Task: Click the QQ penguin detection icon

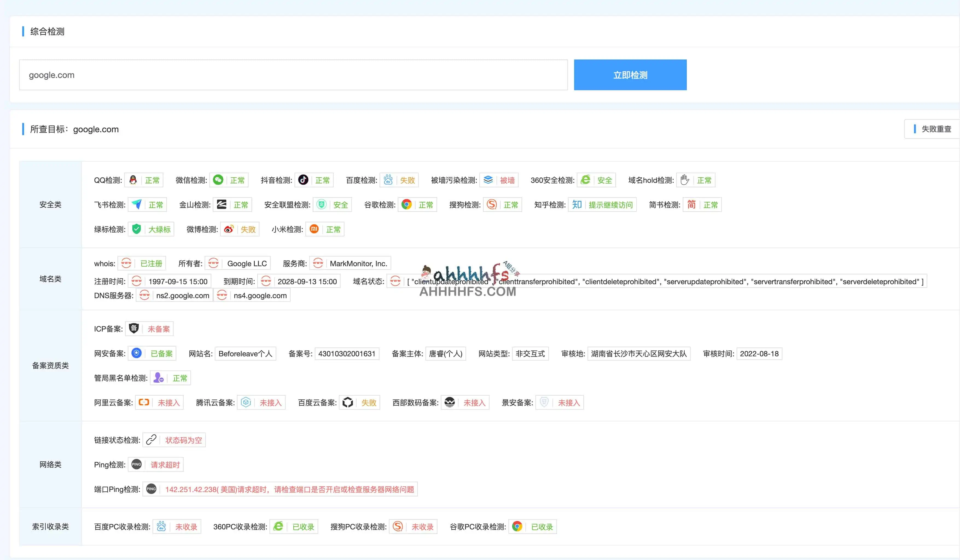Action: click(x=133, y=180)
